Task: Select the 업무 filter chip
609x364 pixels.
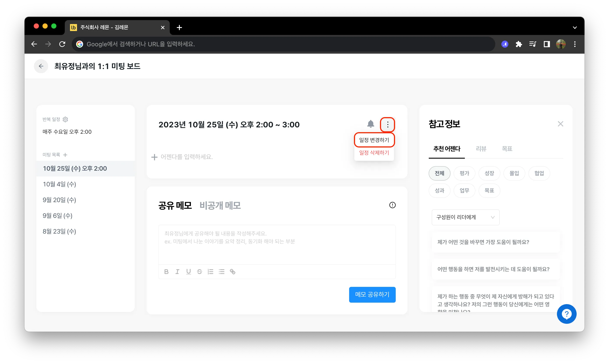Action: click(x=464, y=191)
